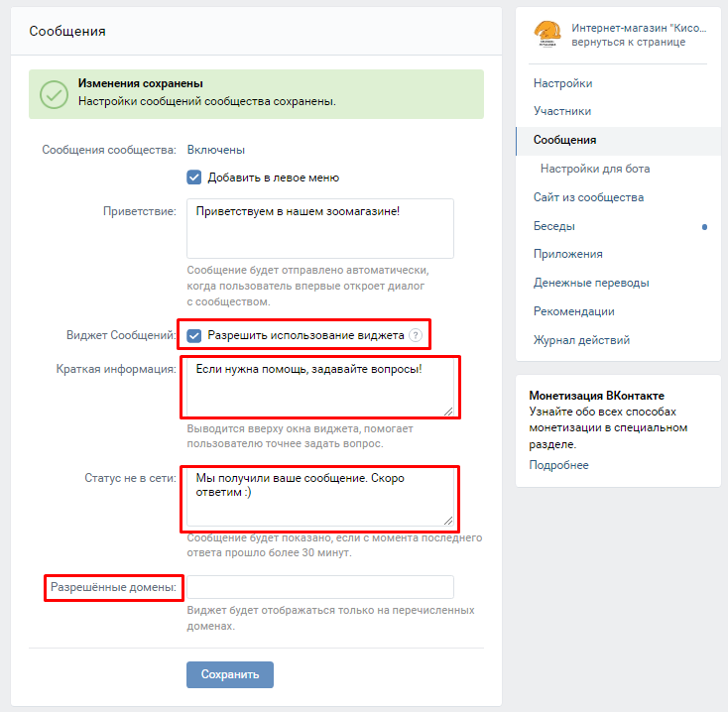Click the blue notification dot beside Беседы
This screenshot has width=728, height=712.
[704, 226]
